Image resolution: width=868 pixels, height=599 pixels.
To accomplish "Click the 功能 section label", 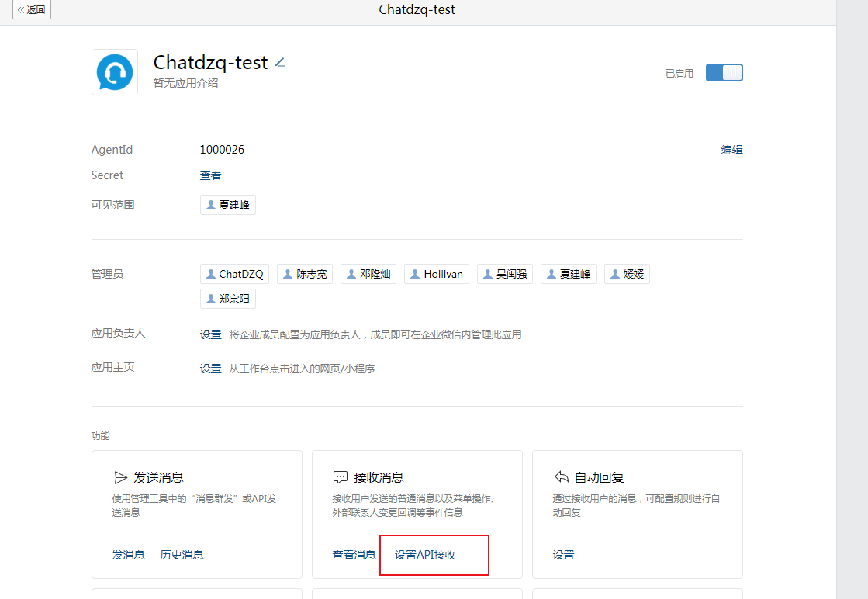I will [x=100, y=436].
